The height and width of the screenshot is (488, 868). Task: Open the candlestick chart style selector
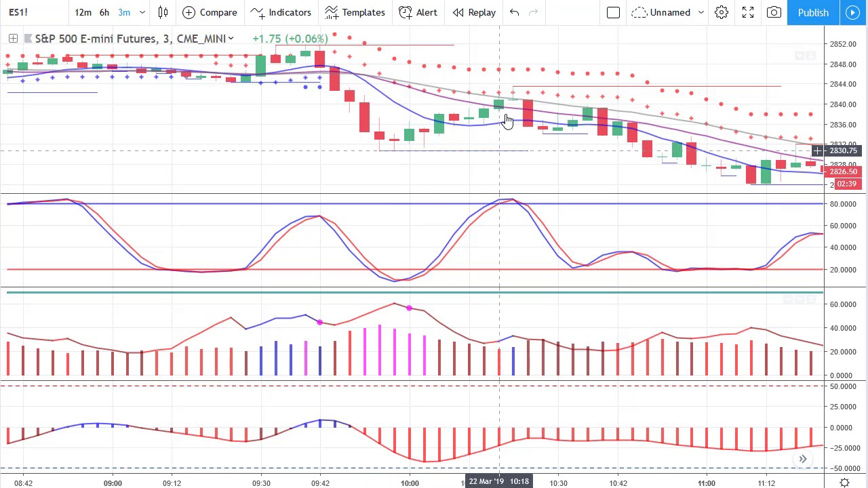tap(163, 12)
